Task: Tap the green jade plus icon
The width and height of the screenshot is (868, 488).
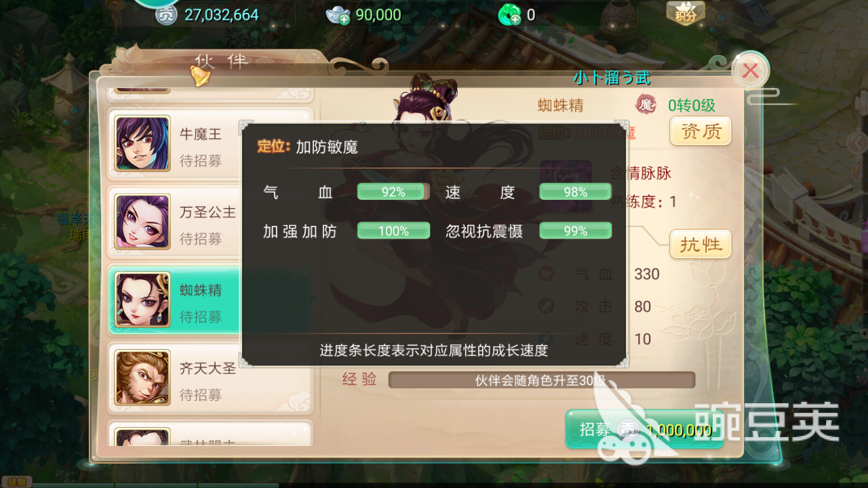Action: point(510,15)
